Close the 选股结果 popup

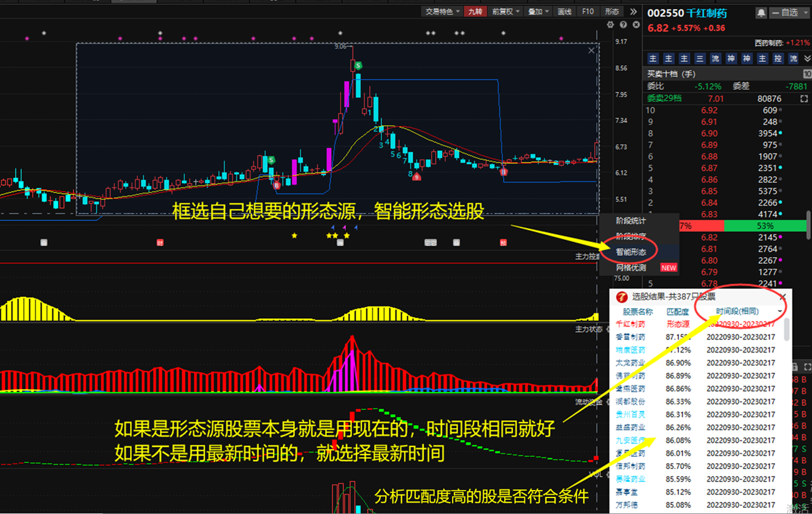click(783, 296)
